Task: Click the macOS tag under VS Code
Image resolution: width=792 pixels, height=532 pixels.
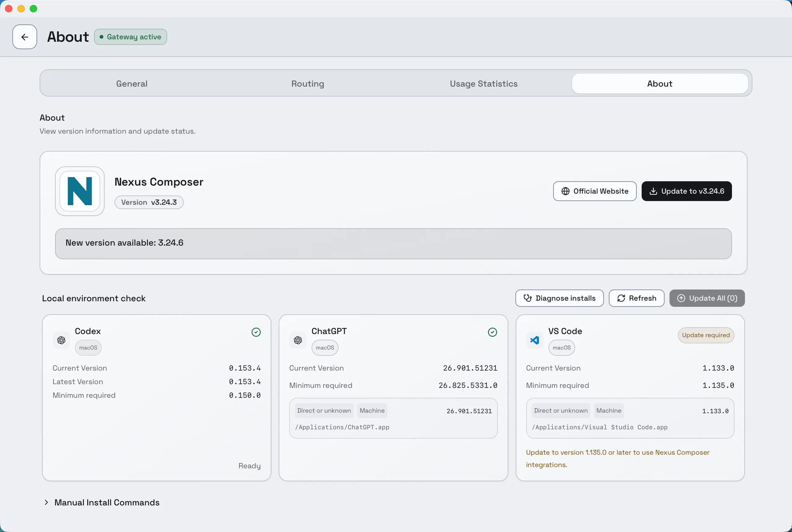Action: click(562, 347)
